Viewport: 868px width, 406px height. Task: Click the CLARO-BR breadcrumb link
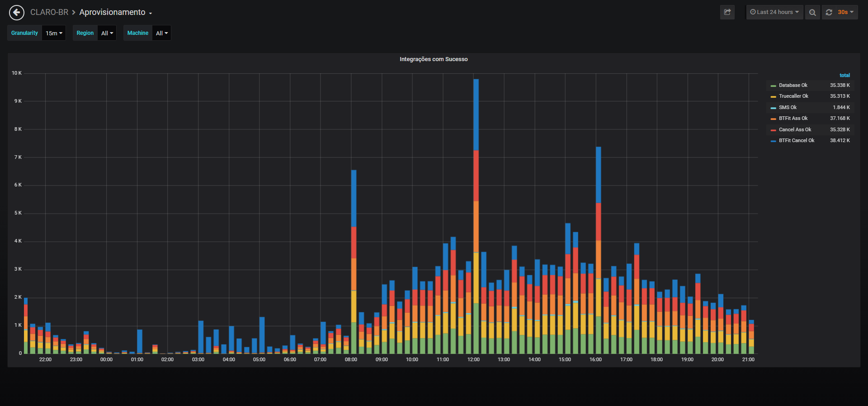tap(49, 12)
